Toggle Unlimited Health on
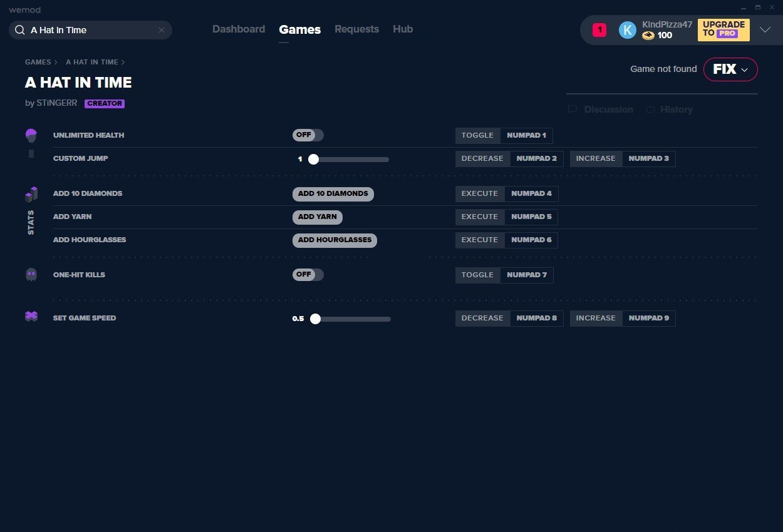This screenshot has width=783, height=532. click(308, 135)
